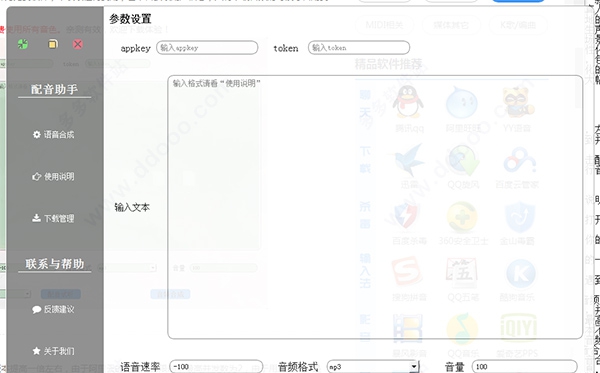Open the 反馈建议 sidebar menu item

click(54, 309)
